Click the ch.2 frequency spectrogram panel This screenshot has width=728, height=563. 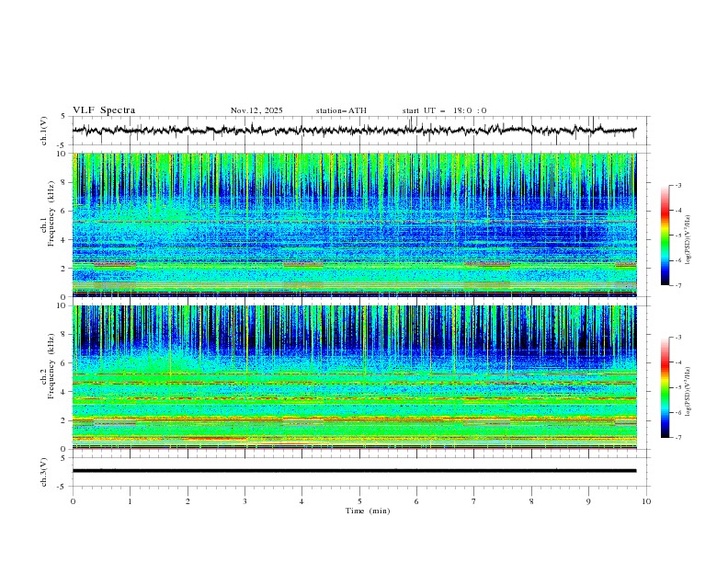click(x=354, y=377)
